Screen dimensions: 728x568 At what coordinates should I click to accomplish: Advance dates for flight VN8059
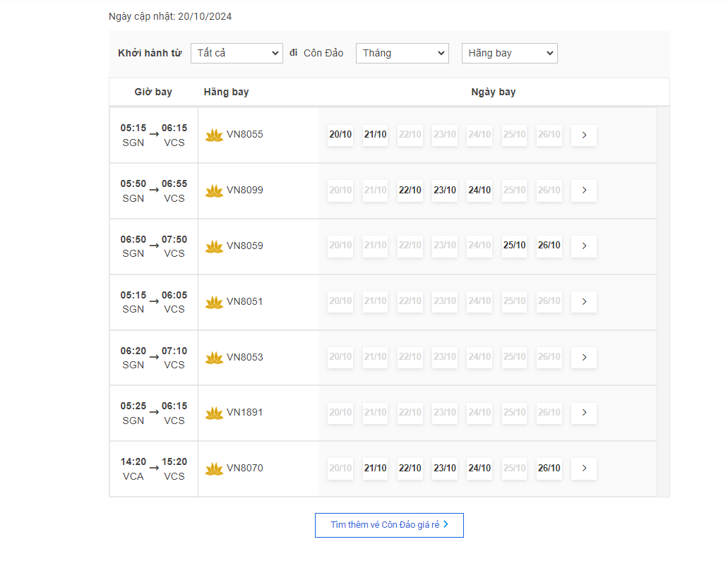click(x=584, y=246)
